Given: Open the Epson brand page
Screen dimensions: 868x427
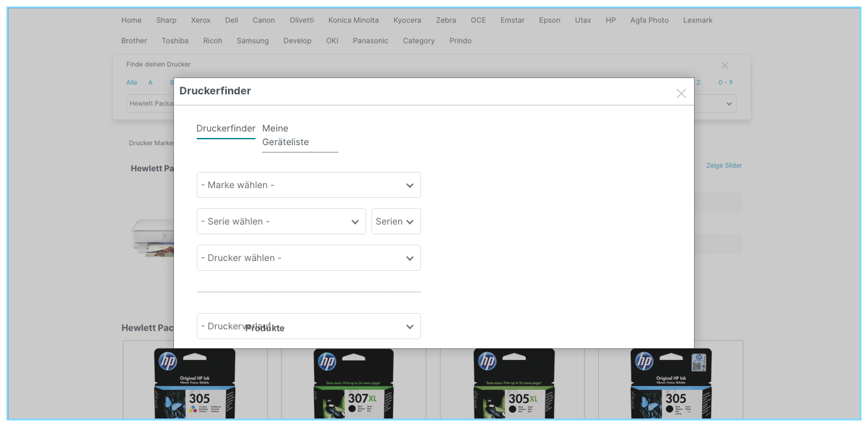Looking at the screenshot, I should click(550, 20).
